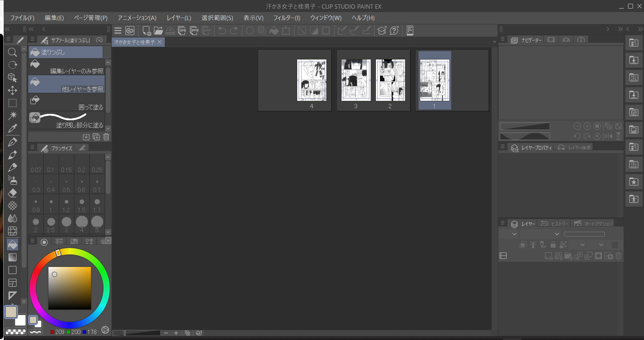Choose the Zoom magnifier tool
Viewport: 644px width, 340px height.
tap(12, 52)
